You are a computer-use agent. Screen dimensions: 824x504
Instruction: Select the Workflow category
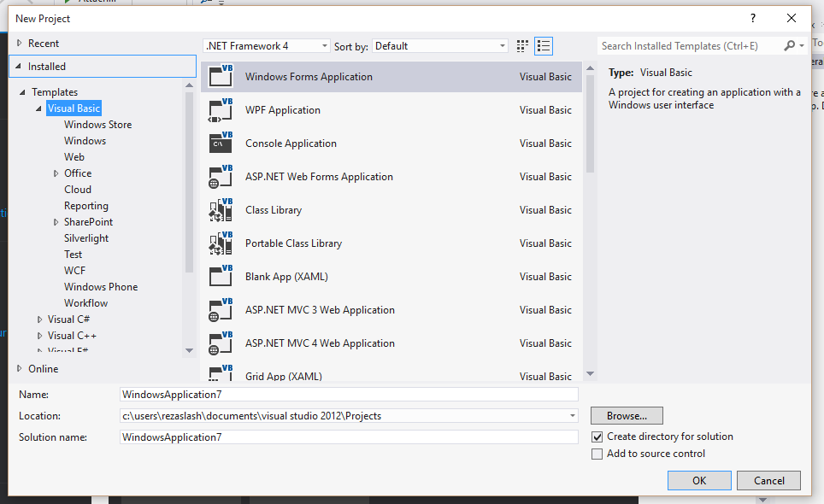pos(85,303)
